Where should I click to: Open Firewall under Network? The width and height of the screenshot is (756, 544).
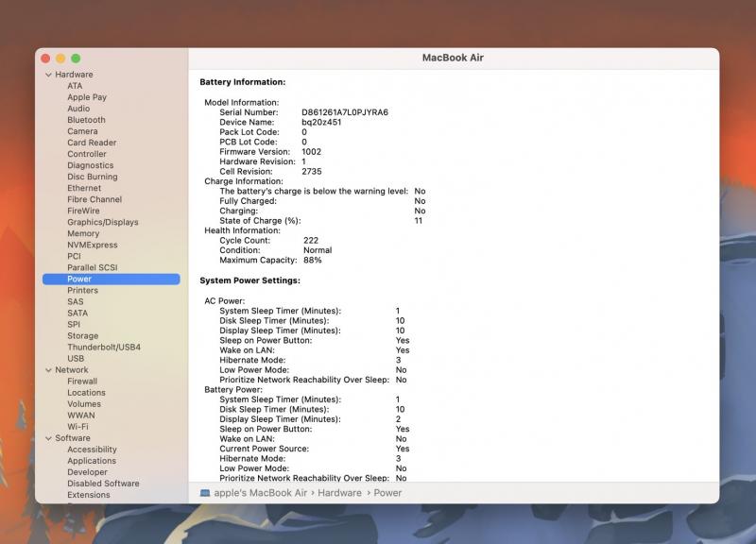(82, 382)
